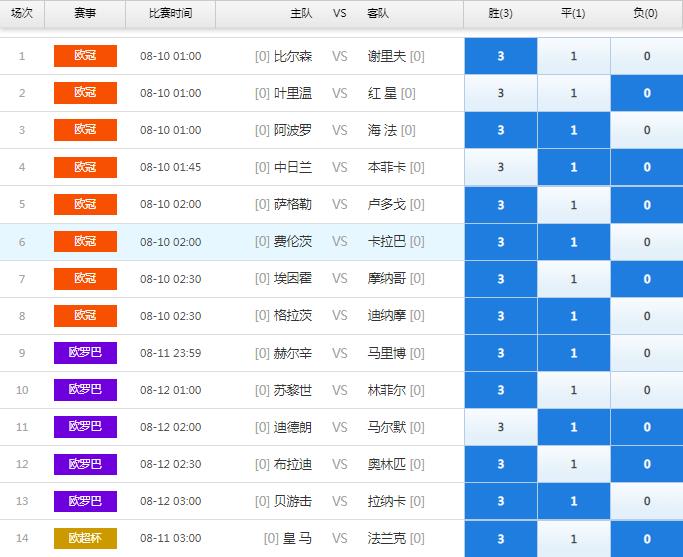Click the 欧罗巴 tag in row 9

coord(85,353)
